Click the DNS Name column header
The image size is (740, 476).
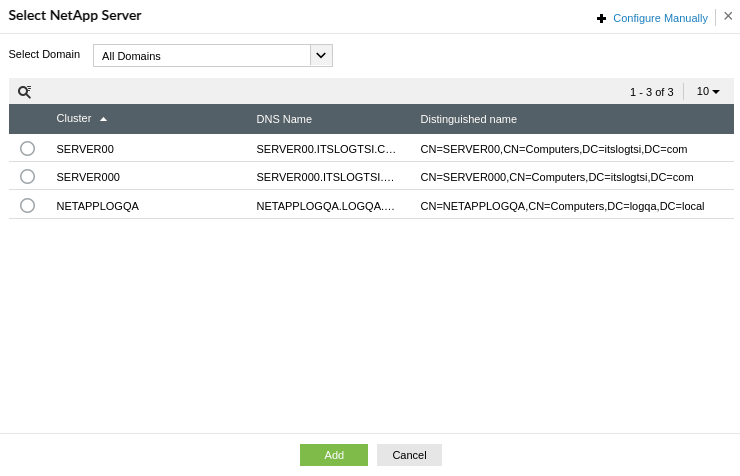tap(284, 119)
